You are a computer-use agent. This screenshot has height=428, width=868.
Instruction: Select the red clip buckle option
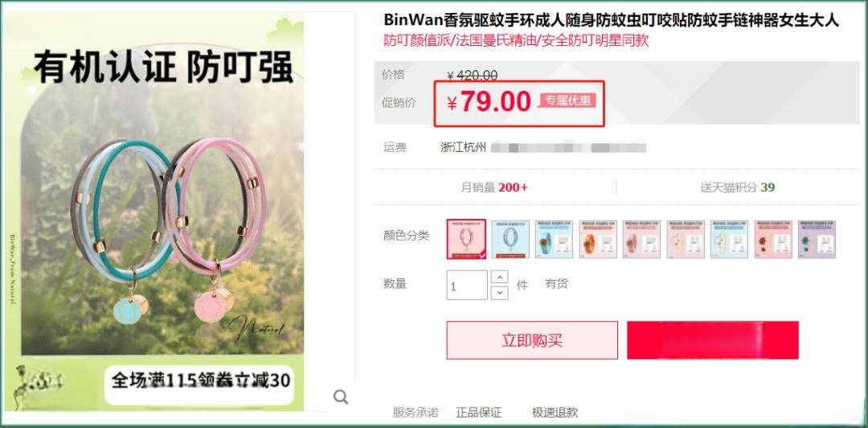point(773,239)
